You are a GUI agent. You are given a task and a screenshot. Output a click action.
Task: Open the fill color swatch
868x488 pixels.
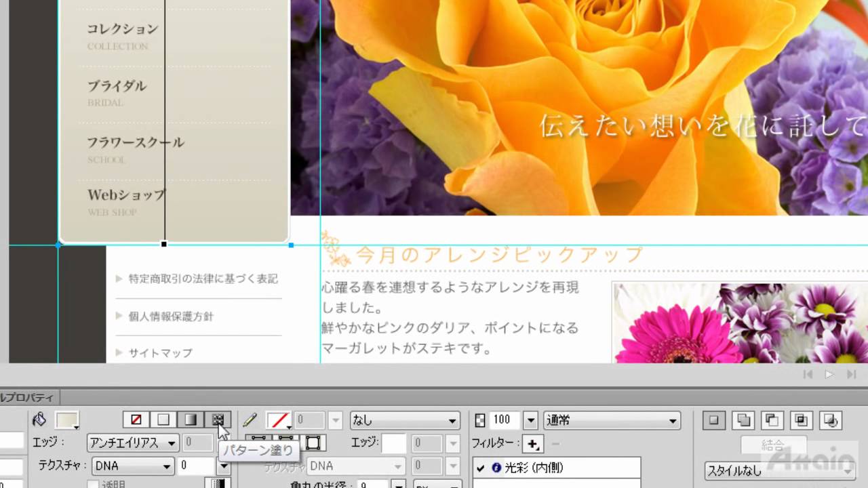click(x=66, y=420)
